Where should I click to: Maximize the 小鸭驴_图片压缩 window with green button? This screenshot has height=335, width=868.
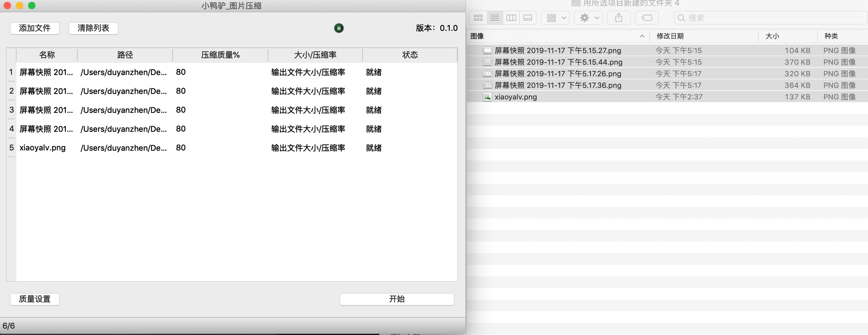[32, 5]
